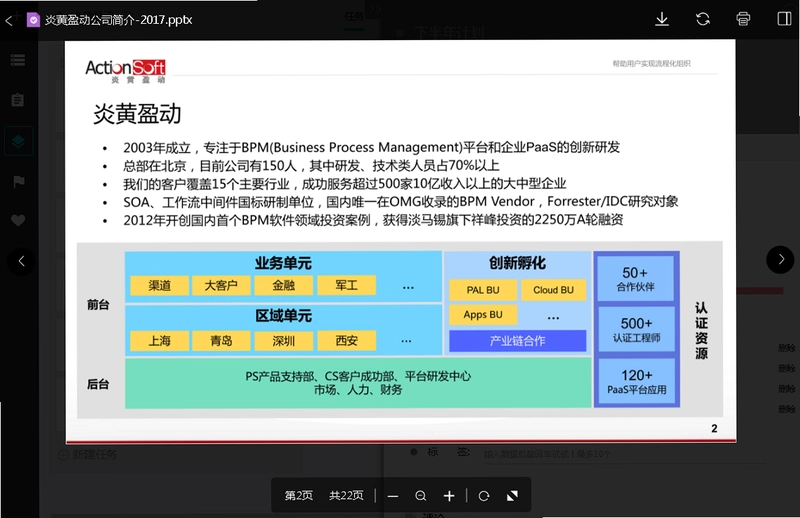Screen dimensions: 800x518
Task: Click the PAL BU box
Action: click(483, 290)
